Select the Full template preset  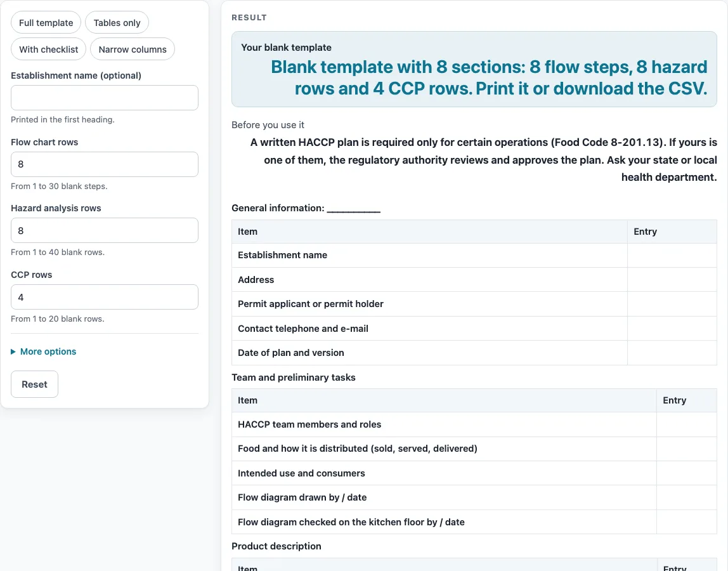pos(46,23)
